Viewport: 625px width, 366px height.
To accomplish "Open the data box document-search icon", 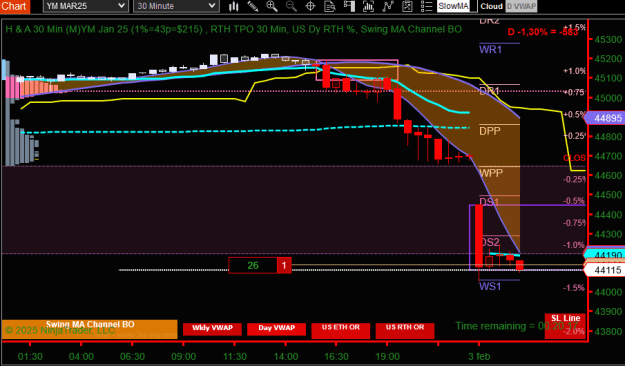I will point(330,6).
